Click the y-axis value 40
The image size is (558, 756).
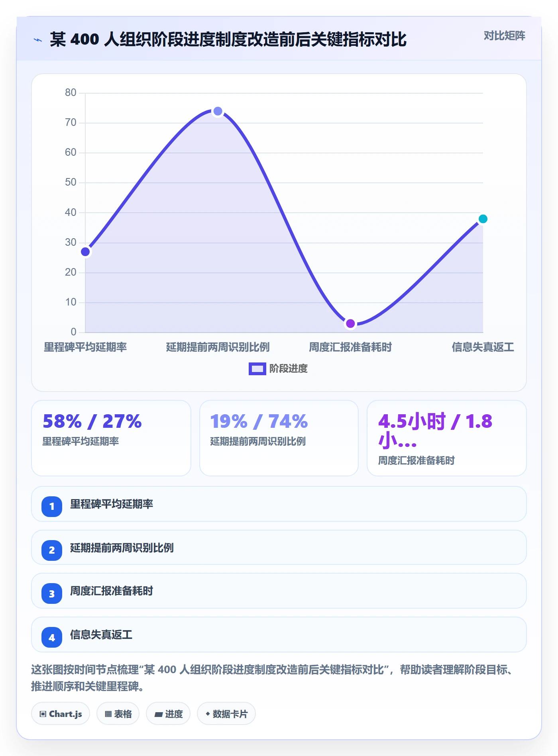click(x=71, y=213)
